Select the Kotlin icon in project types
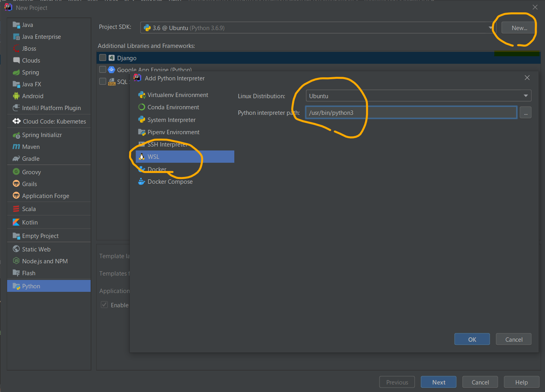This screenshot has height=392, width=545. [x=16, y=223]
